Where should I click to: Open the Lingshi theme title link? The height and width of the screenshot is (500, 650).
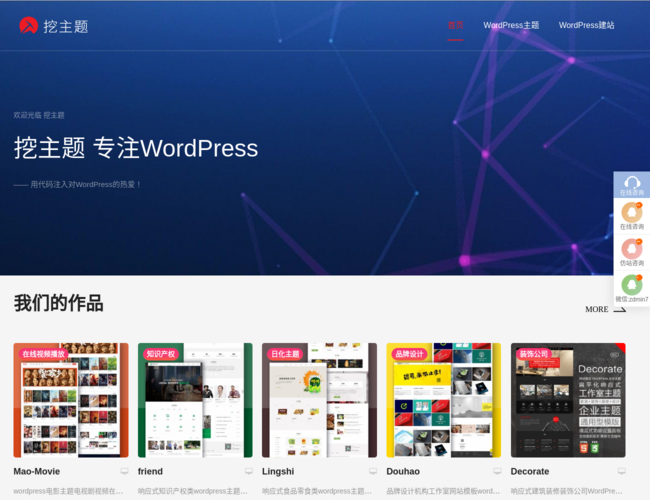(x=278, y=471)
